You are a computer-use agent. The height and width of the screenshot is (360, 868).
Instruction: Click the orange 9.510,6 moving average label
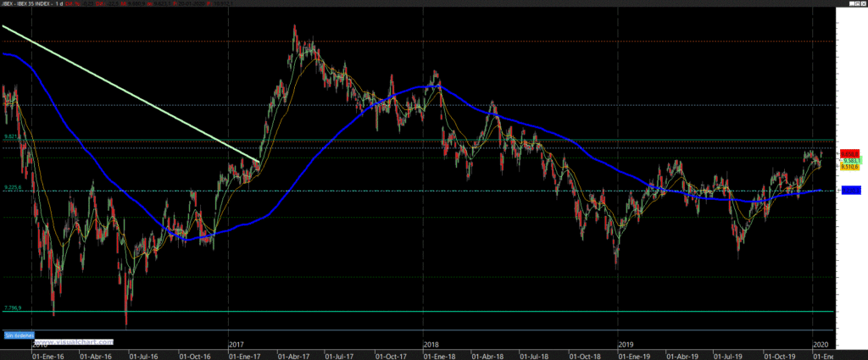pos(849,166)
